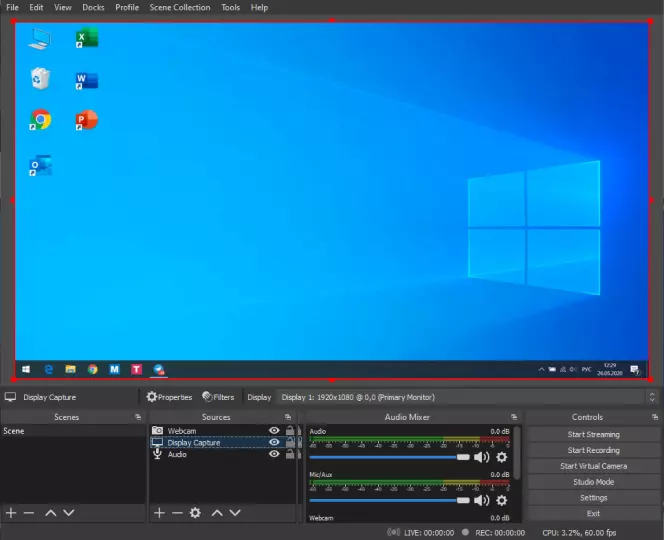Click File Explorer in preview taskbar
Screen dimensions: 664x540
pos(70,369)
